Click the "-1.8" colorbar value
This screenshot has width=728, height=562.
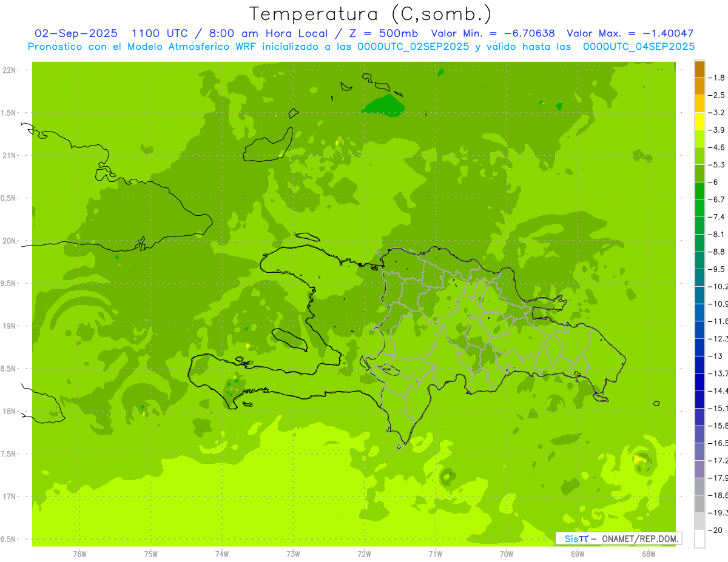tap(717, 78)
